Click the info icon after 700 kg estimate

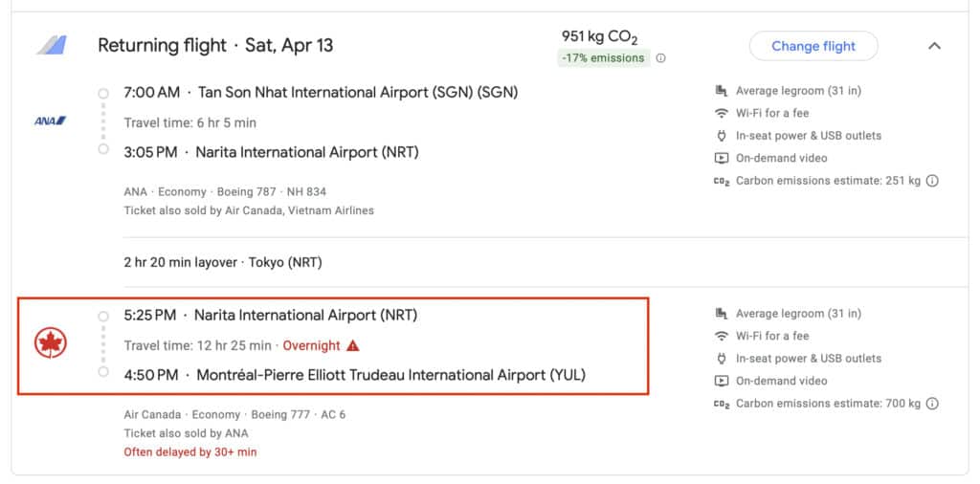[x=932, y=404]
